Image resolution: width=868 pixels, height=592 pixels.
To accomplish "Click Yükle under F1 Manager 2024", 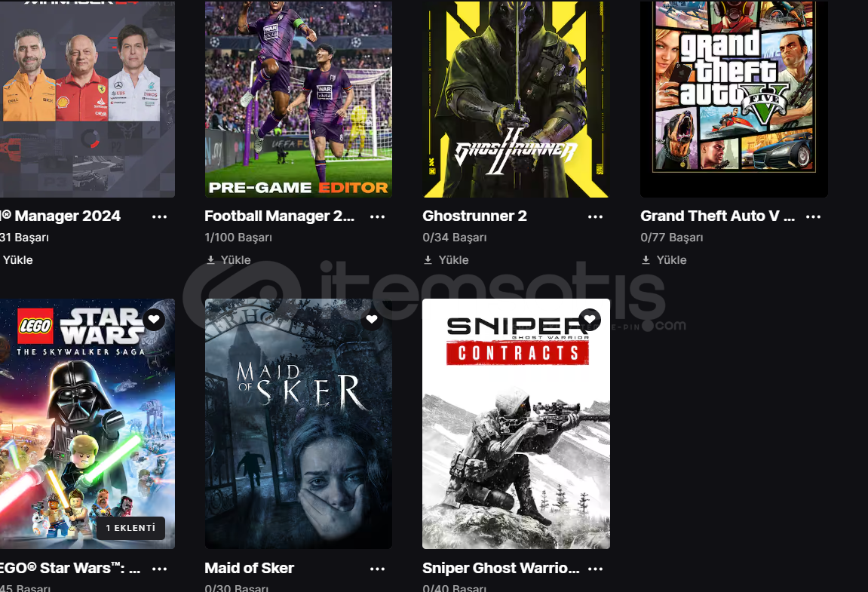I will (17, 259).
